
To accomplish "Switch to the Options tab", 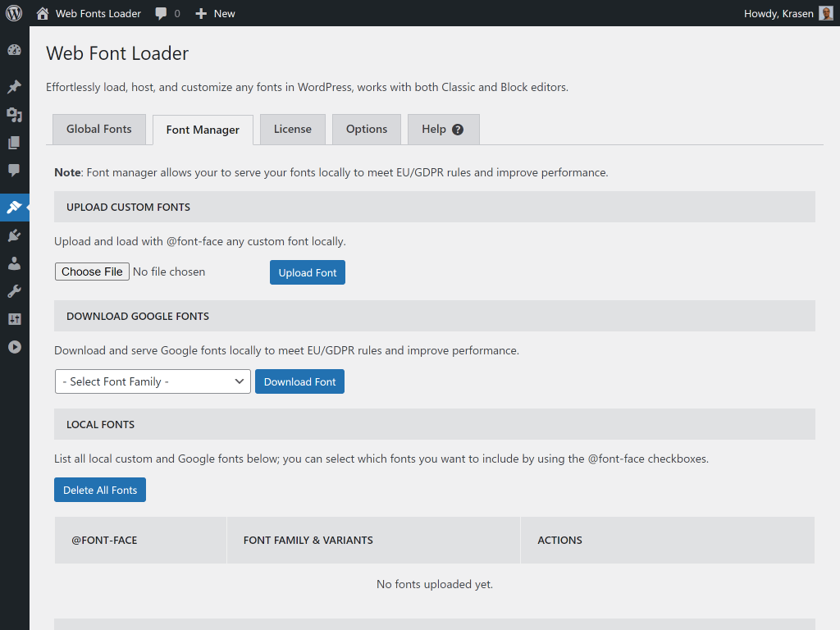I will tap(367, 129).
